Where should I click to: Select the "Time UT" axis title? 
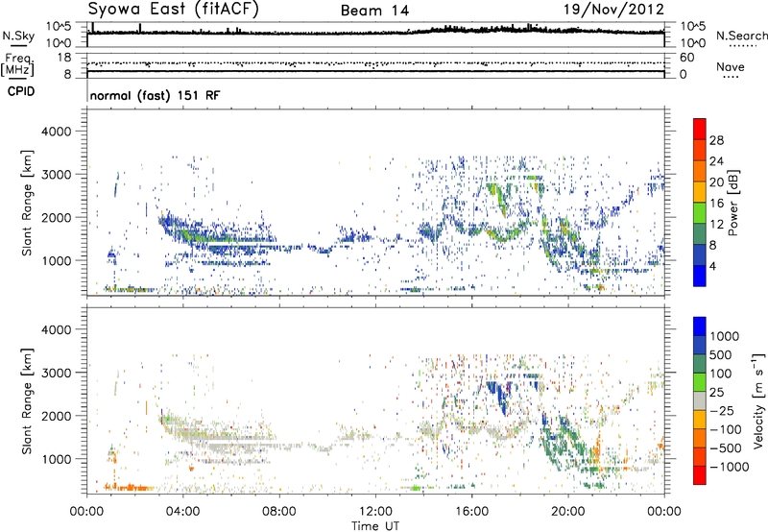[375, 526]
